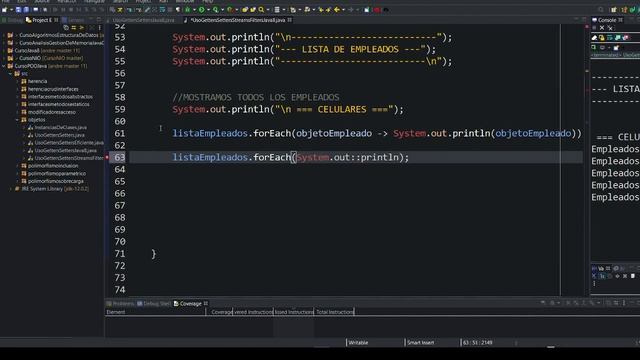Click the yellow Back navigation arrow

[337, 9]
